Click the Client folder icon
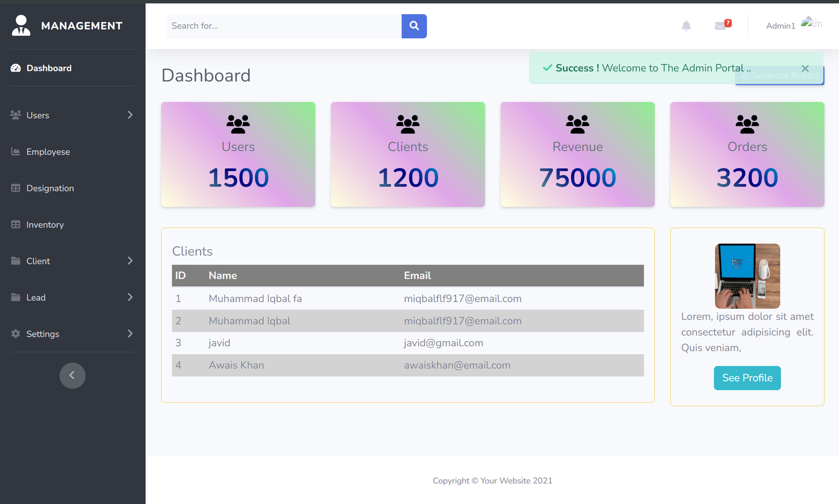This screenshot has height=504, width=839. click(x=15, y=261)
